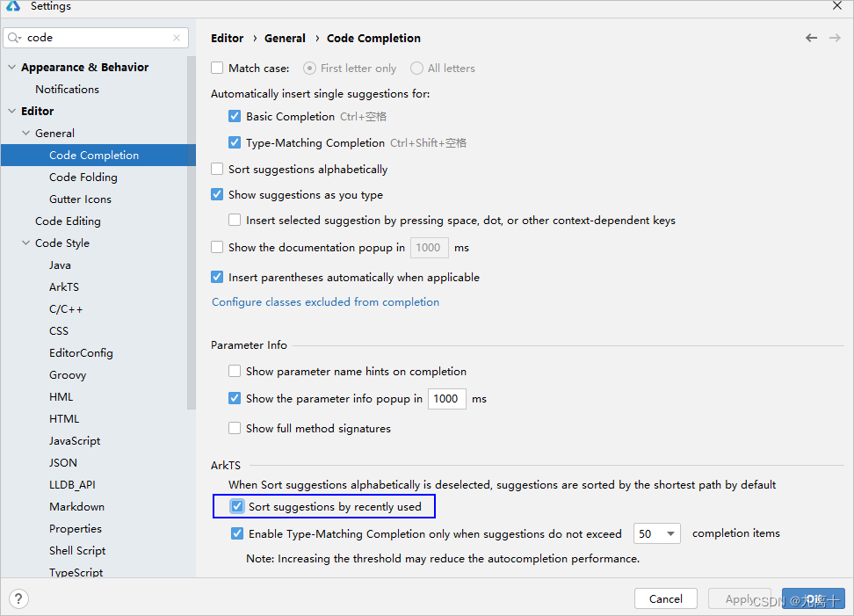
Task: Open EditorConfig code style settings
Action: (x=81, y=353)
